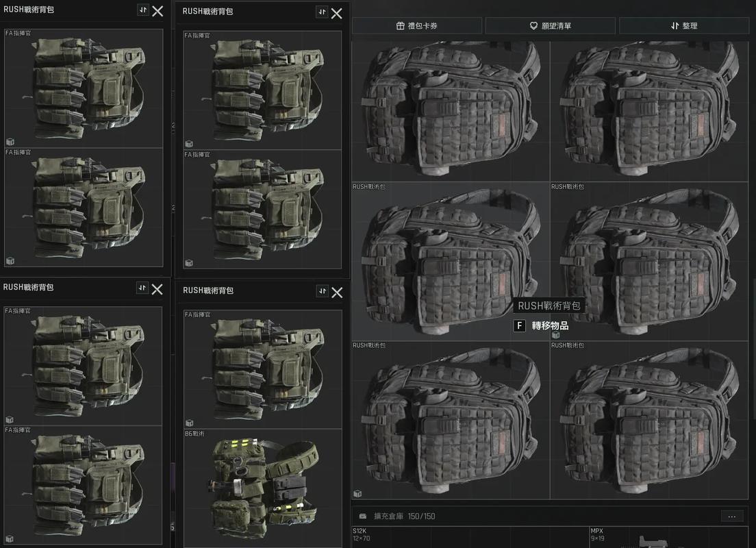This screenshot has height=548, width=756.
Task: Click sort arrows of lower-left RUSH戰術背包 window
Action: [x=142, y=288]
